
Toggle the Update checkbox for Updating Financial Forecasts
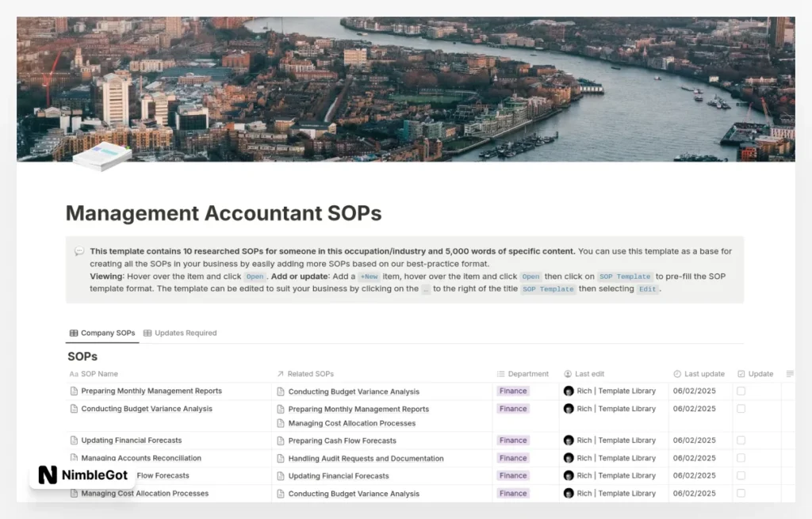[739, 440]
